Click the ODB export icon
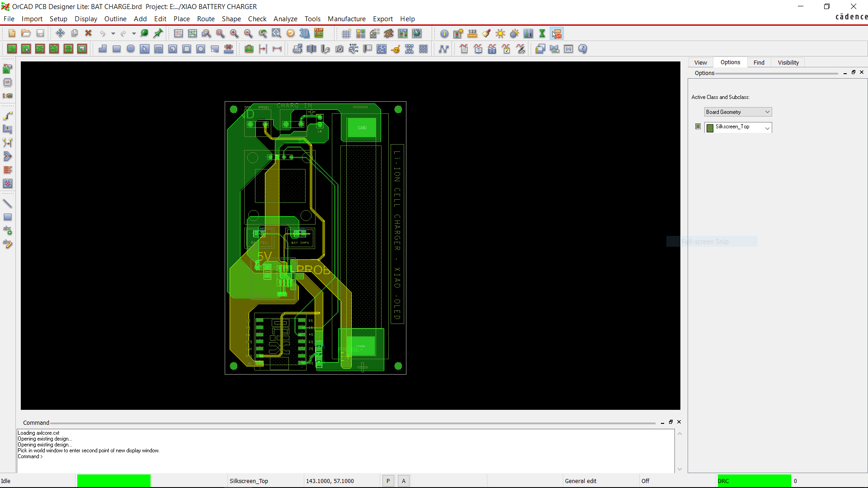 tap(297, 49)
